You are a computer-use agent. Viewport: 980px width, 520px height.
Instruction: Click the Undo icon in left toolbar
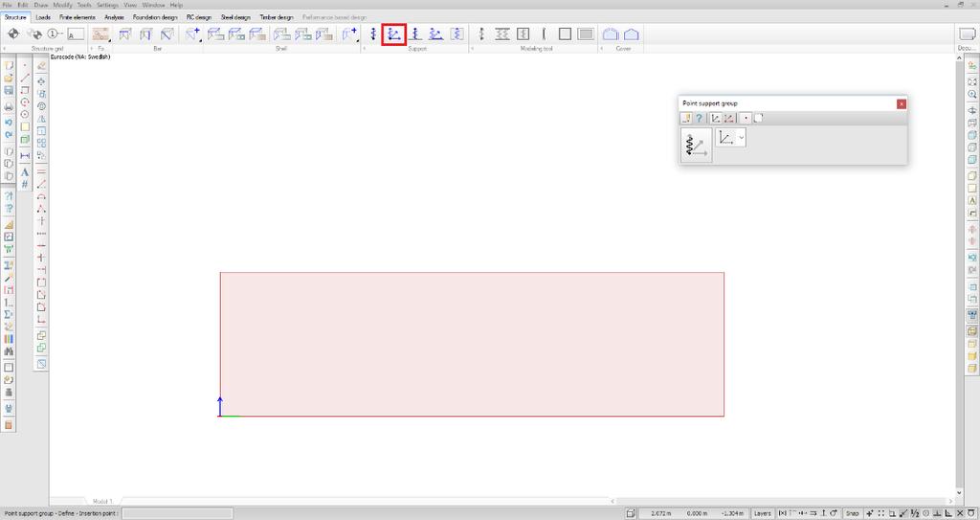tap(9, 123)
